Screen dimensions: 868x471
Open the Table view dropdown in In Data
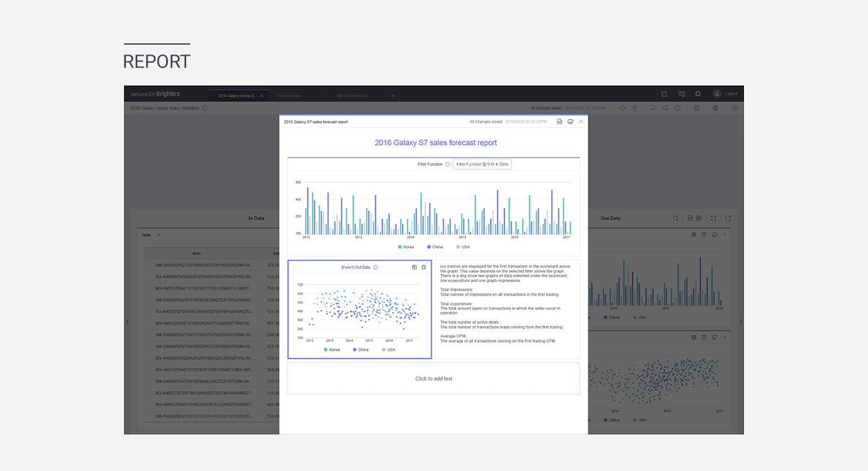(151, 235)
